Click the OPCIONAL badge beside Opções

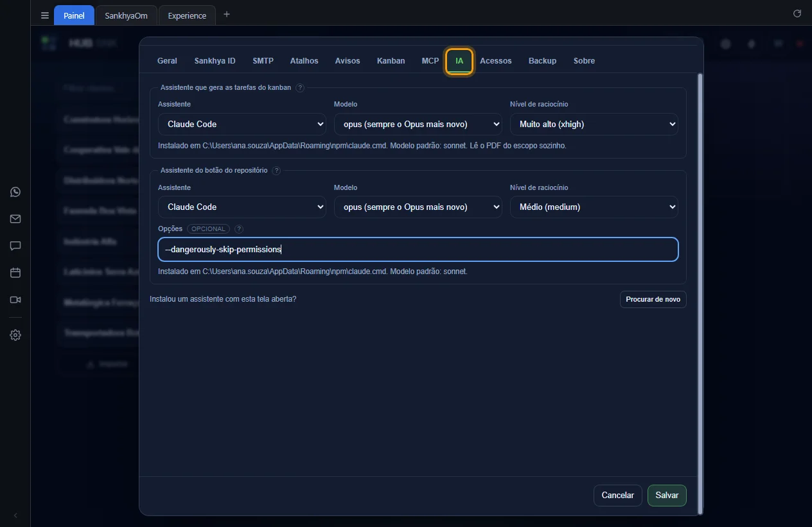pyautogui.click(x=208, y=229)
